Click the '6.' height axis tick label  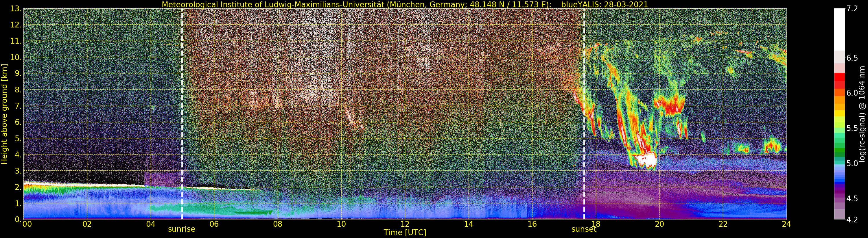[x=18, y=122]
